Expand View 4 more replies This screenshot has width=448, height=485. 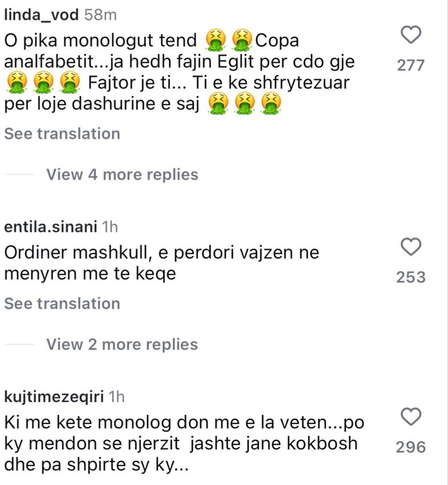tap(122, 175)
